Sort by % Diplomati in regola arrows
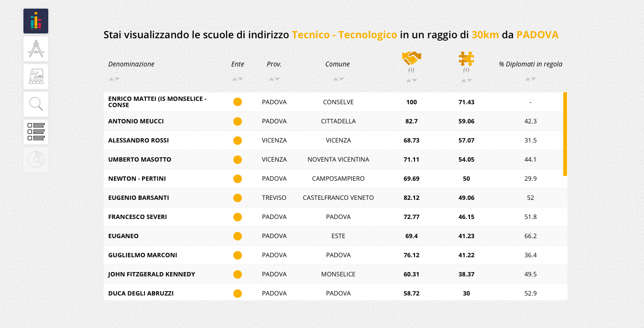This screenshot has width=644, height=328. [x=531, y=79]
